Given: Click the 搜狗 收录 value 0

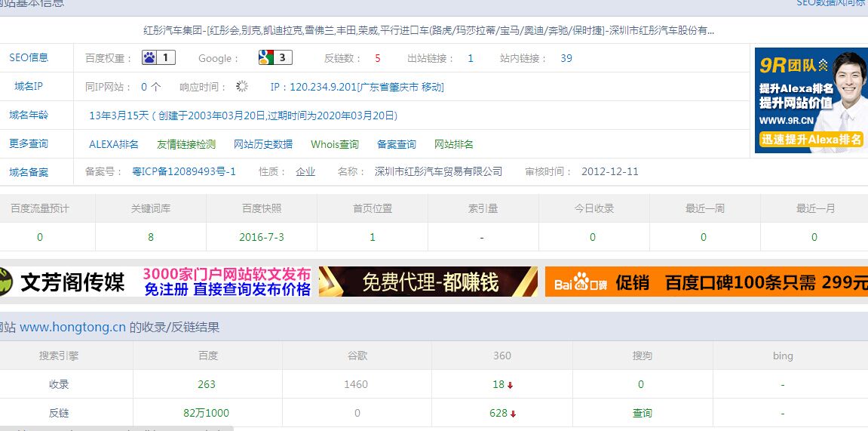Looking at the screenshot, I should [x=641, y=384].
